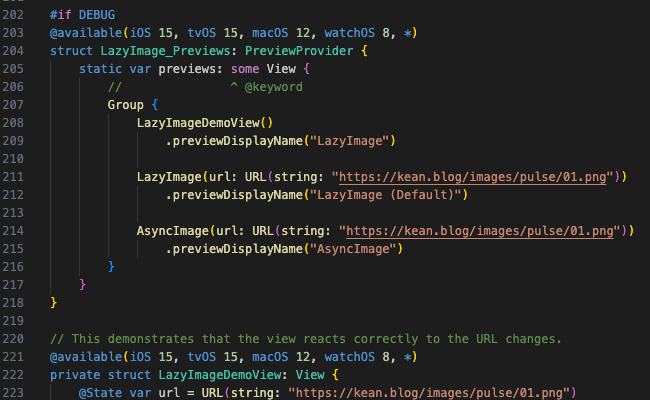Click the 'View' type on line 205
This screenshot has height=400, width=650.
281,69
